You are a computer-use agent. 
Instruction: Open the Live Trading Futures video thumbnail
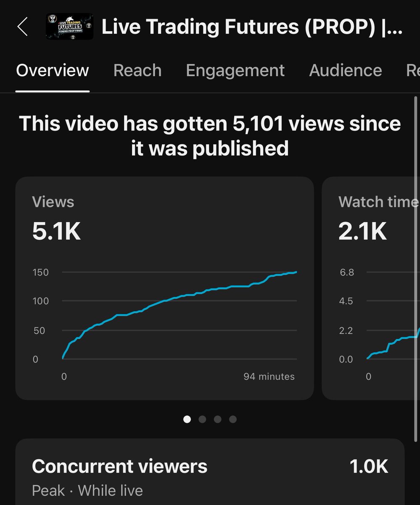pos(69,27)
